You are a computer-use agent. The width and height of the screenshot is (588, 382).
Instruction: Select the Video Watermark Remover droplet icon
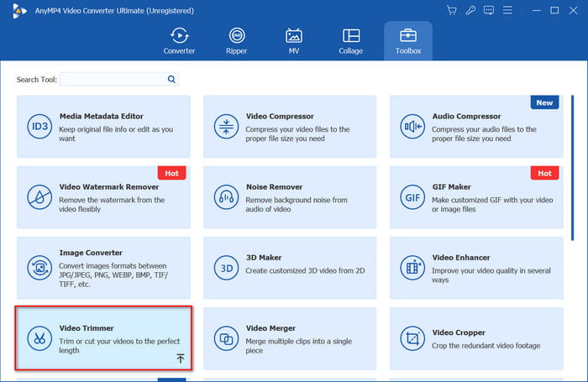[x=39, y=197]
